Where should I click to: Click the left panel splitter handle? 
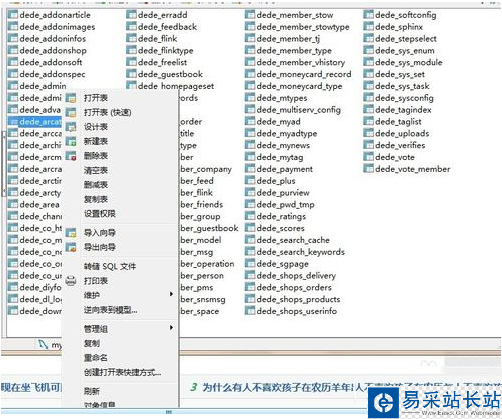(4, 163)
